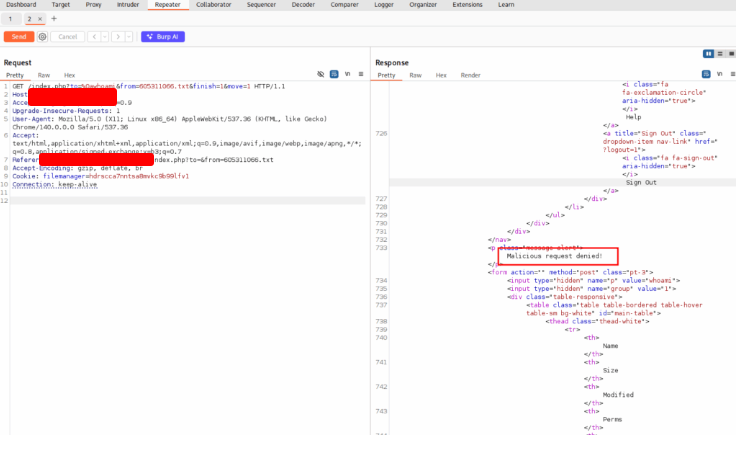Switch to top-bottom stacked layout view
This screenshot has height=458, width=737.
(x=719, y=53)
